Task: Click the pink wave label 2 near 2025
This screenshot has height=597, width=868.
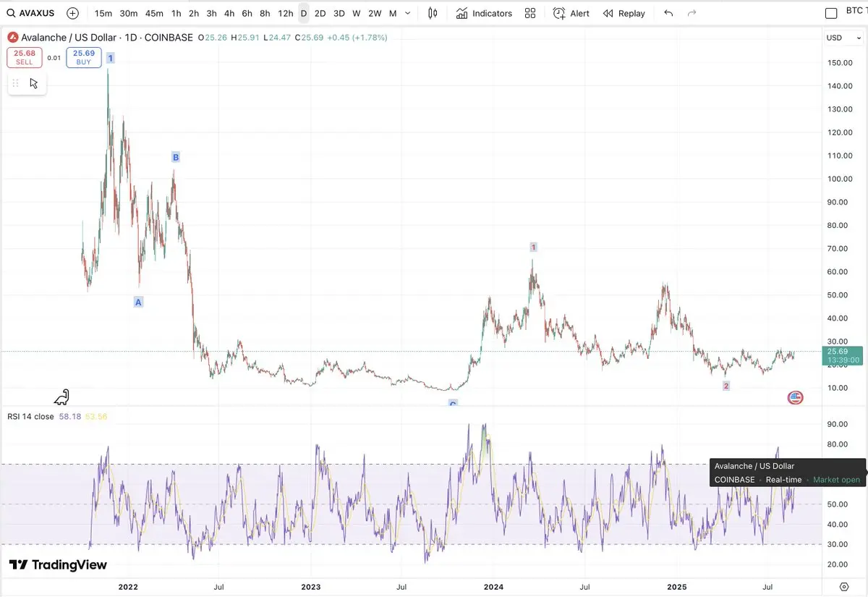Action: pyautogui.click(x=726, y=386)
